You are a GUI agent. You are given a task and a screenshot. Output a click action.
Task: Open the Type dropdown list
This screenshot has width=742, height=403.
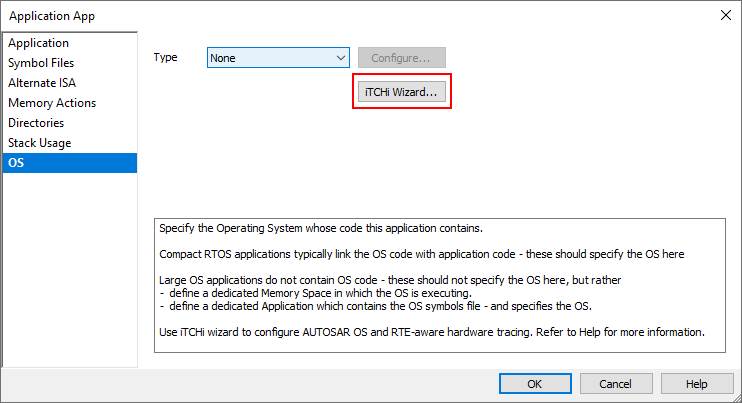tap(278, 58)
